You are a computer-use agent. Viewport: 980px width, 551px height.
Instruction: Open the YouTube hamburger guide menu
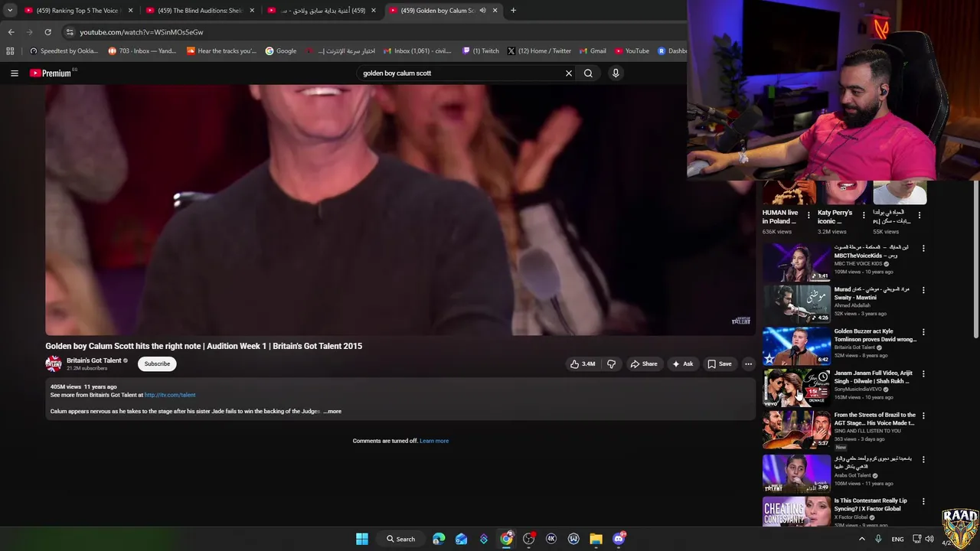tap(15, 73)
